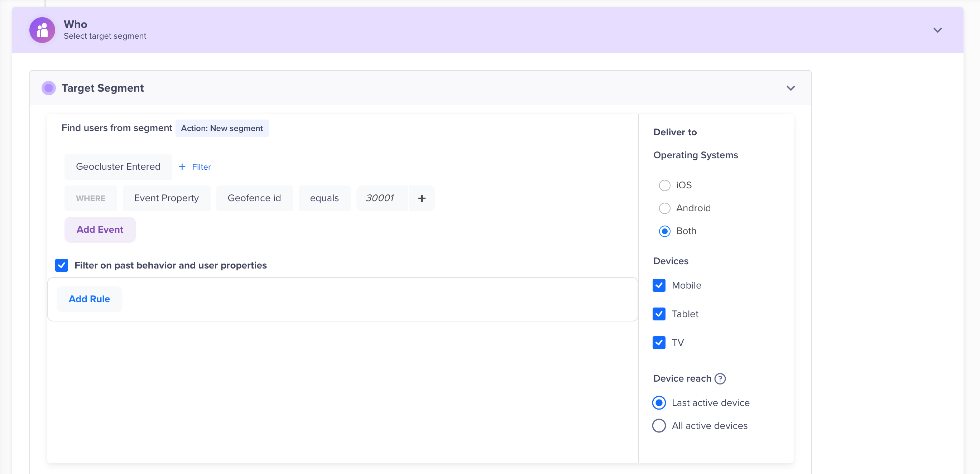Click the Add Event button

(100, 229)
